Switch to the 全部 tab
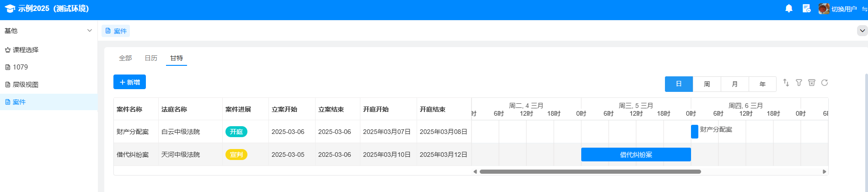The image size is (868, 192). (125, 58)
